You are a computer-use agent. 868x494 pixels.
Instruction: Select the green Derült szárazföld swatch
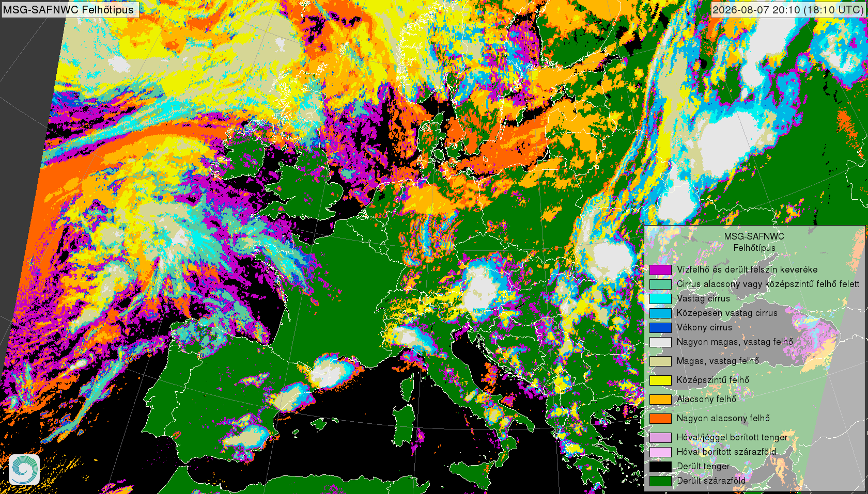pyautogui.click(x=660, y=481)
